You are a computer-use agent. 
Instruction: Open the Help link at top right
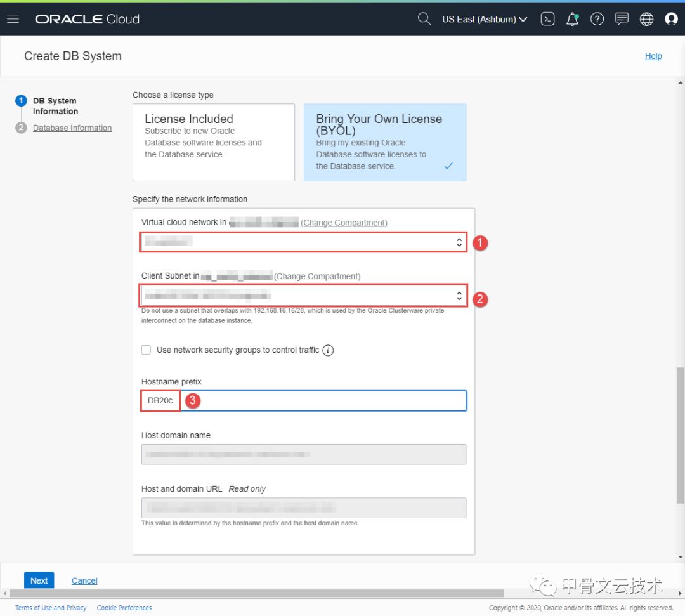tap(653, 56)
